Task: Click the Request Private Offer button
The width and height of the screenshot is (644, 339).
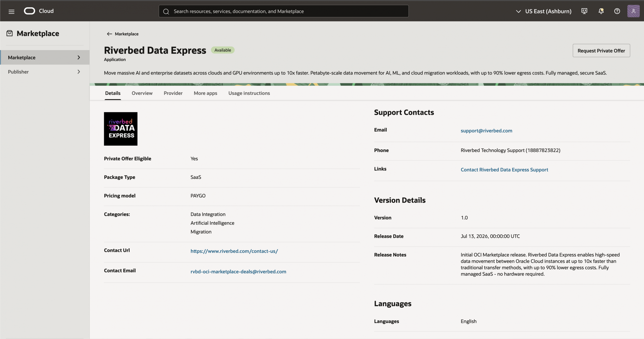Action: (601, 51)
